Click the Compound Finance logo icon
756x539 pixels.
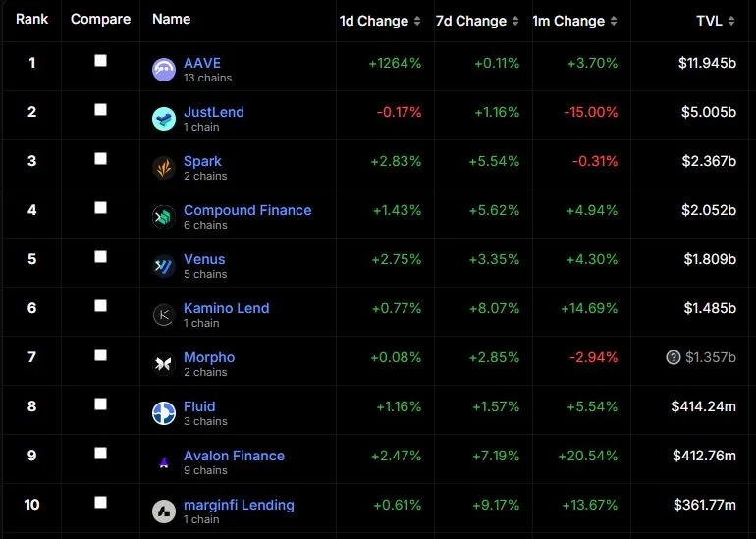164,217
